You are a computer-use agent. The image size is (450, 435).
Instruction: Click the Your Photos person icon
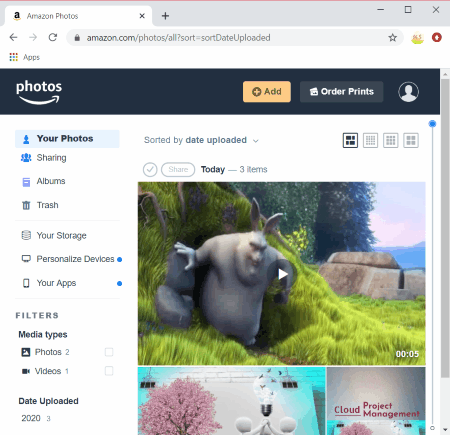26,139
